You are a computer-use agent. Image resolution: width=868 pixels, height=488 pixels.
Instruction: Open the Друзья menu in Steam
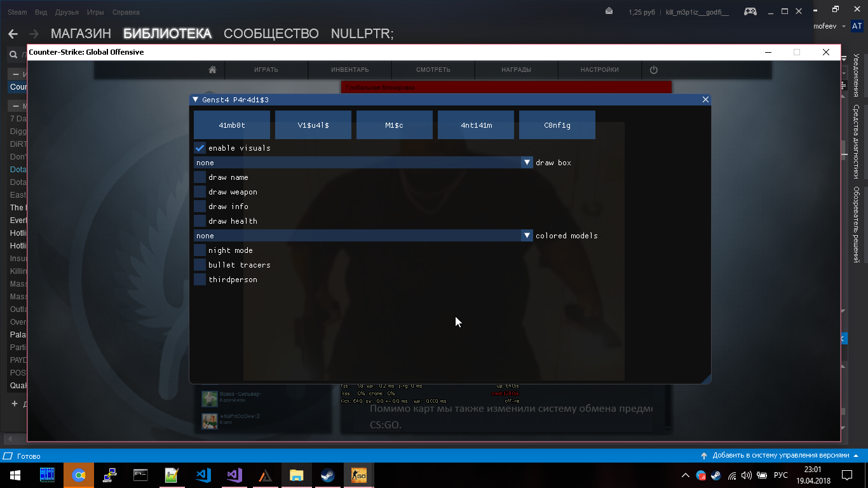click(x=67, y=12)
